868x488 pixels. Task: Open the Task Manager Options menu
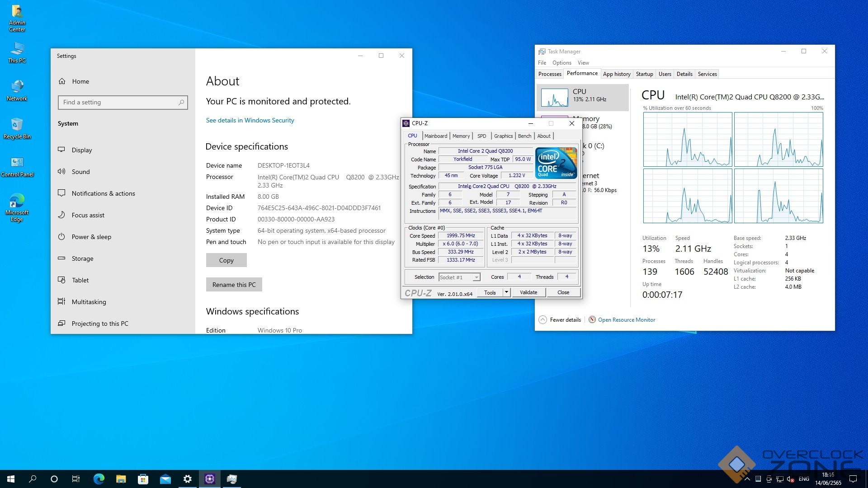[x=561, y=63]
